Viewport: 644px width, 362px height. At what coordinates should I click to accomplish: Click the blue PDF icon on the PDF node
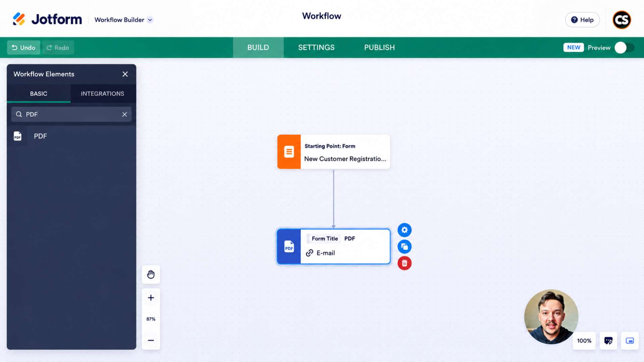[x=289, y=247]
